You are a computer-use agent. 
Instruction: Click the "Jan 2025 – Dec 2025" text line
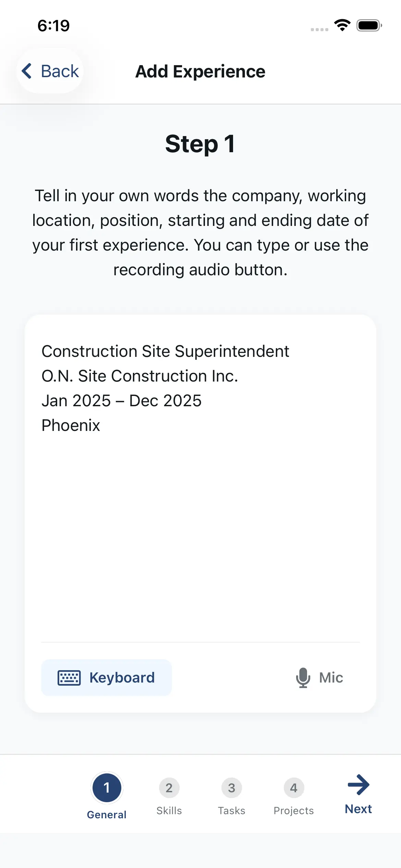click(122, 401)
